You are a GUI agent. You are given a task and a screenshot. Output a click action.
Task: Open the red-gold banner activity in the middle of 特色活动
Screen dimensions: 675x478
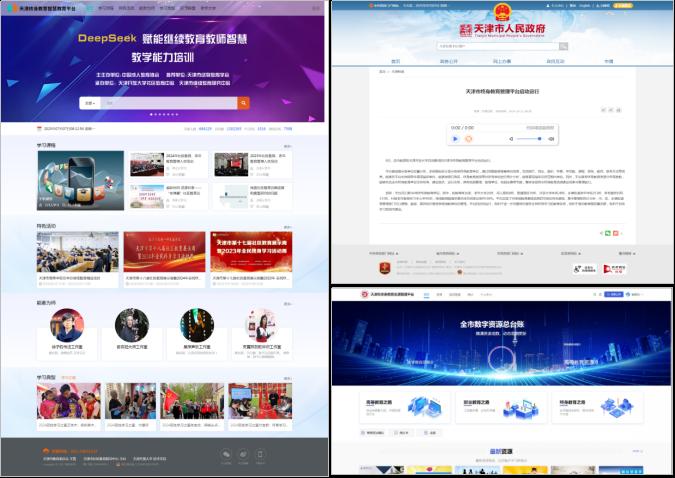pos(164,259)
